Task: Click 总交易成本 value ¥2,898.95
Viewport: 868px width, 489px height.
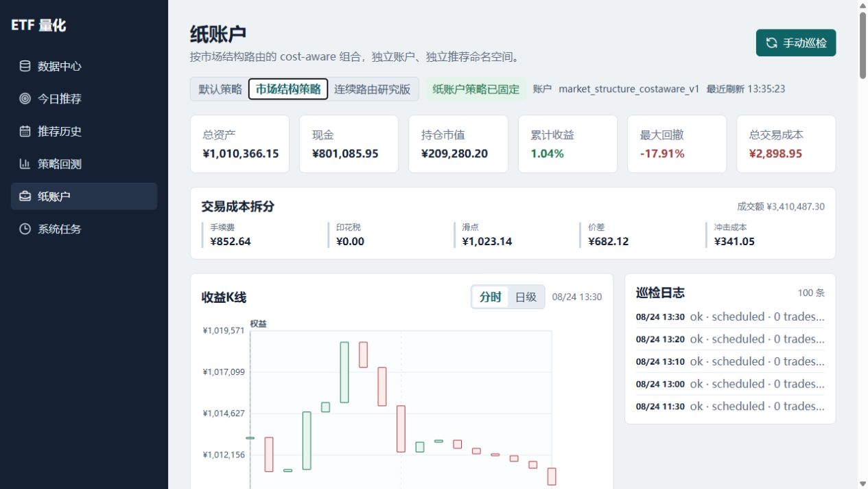Action: (775, 154)
